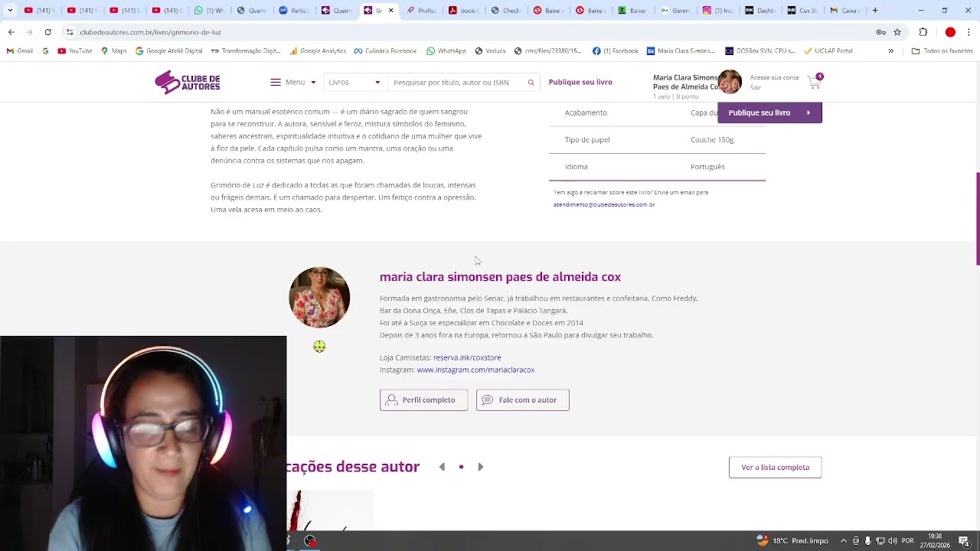Image resolution: width=980 pixels, height=551 pixels.
Task: Open the Livros category dropdown
Action: click(354, 83)
